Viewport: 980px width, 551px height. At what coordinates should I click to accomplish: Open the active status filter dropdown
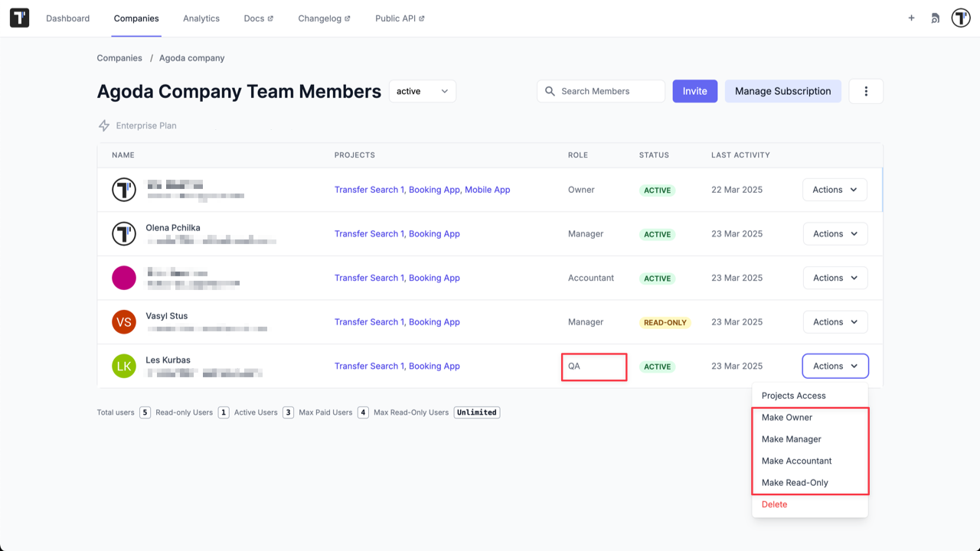pos(422,90)
